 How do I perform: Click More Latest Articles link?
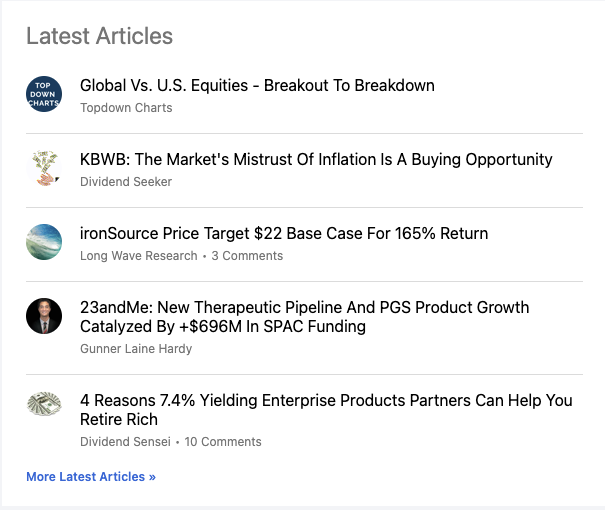pyautogui.click(x=91, y=477)
